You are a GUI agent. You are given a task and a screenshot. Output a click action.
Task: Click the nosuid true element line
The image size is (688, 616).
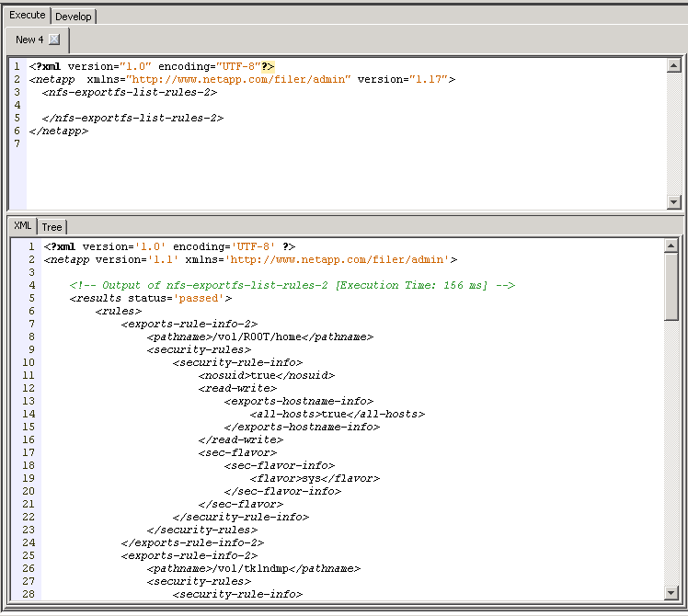[x=266, y=375]
